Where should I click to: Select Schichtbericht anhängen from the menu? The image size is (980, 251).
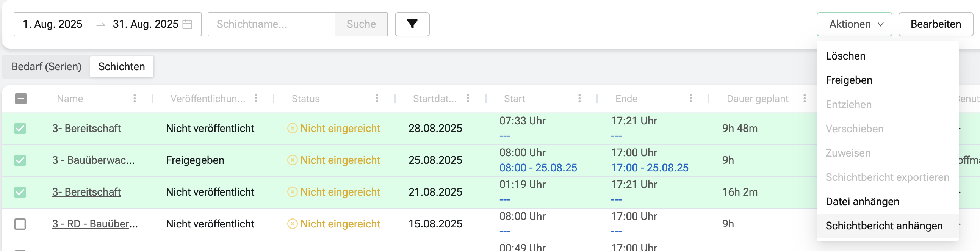click(884, 226)
